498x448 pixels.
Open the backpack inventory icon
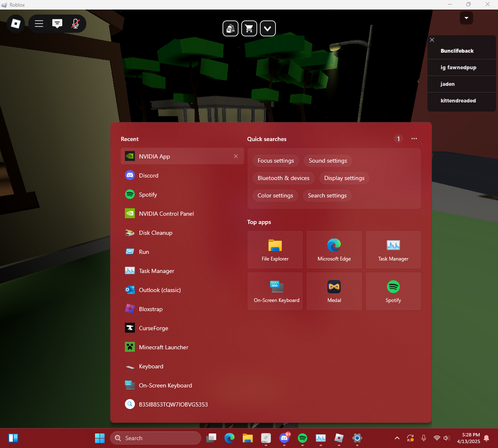pos(231,29)
